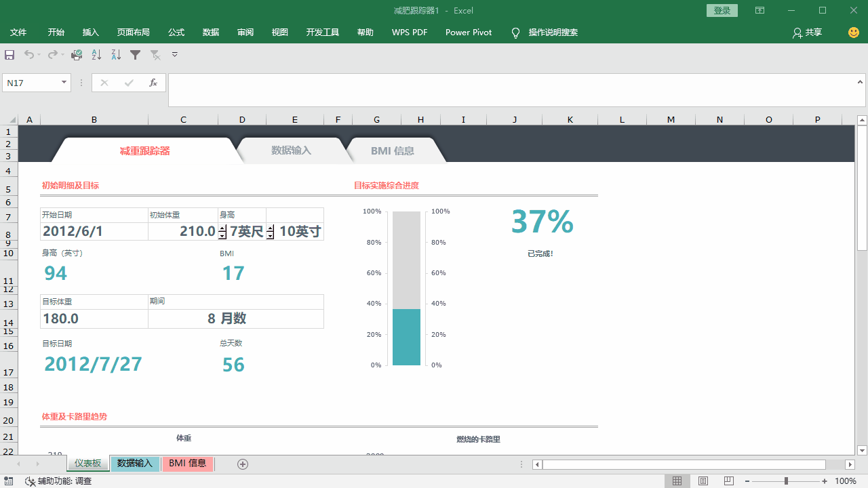
Task: Open the Power Pivot ribbon tab
Action: tap(469, 33)
